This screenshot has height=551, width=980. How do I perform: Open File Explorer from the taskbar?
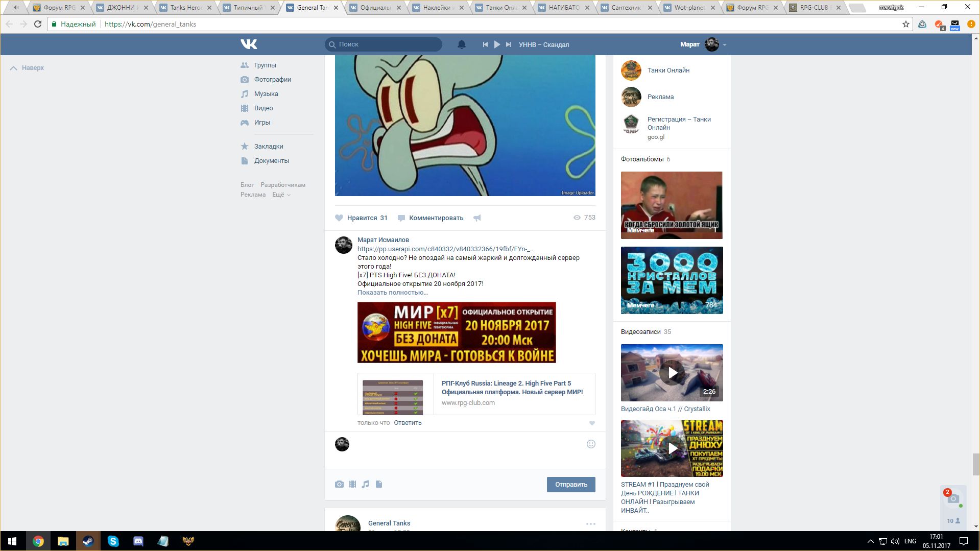pyautogui.click(x=63, y=541)
